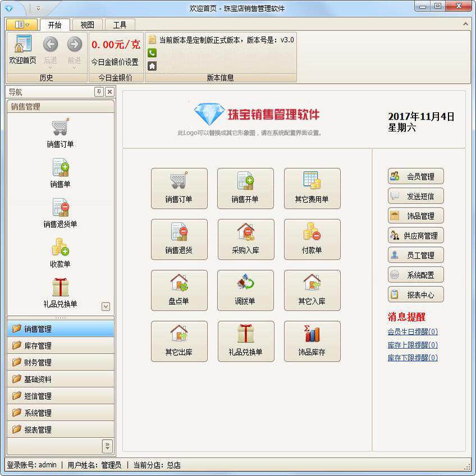The width and height of the screenshot is (476, 476).
Task: Open the 会员生日提醒(0) link
Action: click(413, 332)
